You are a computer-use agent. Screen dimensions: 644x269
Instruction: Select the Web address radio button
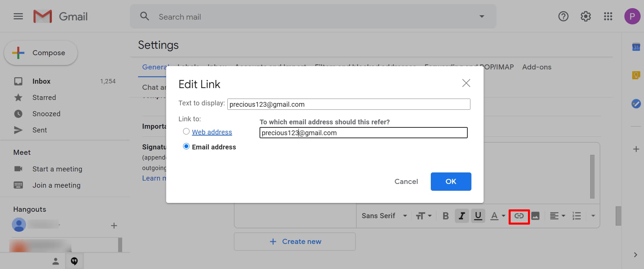pos(186,131)
